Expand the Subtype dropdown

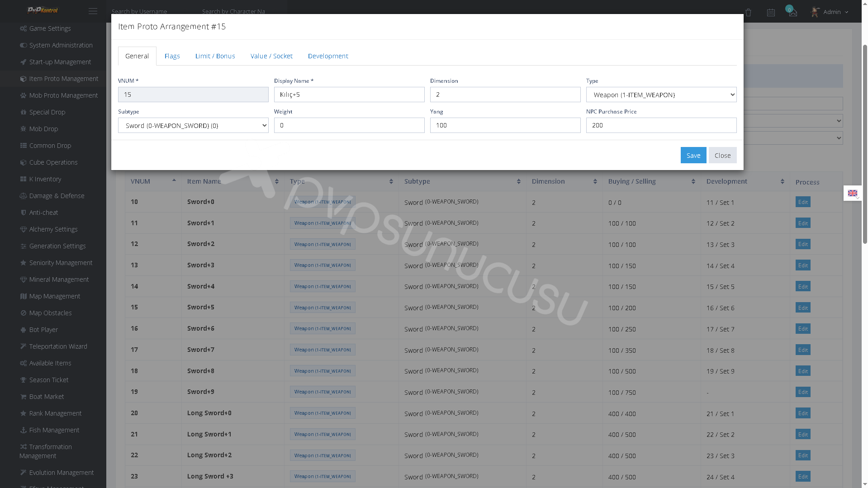(x=193, y=125)
